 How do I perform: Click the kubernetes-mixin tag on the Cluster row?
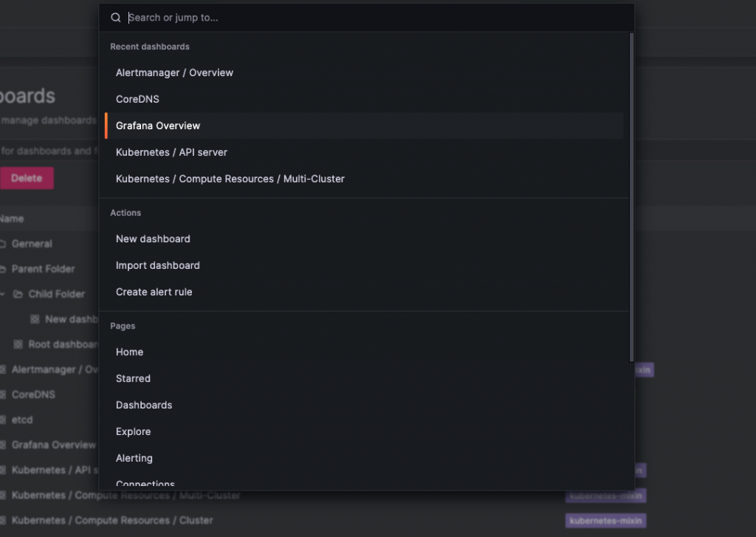[x=605, y=521]
